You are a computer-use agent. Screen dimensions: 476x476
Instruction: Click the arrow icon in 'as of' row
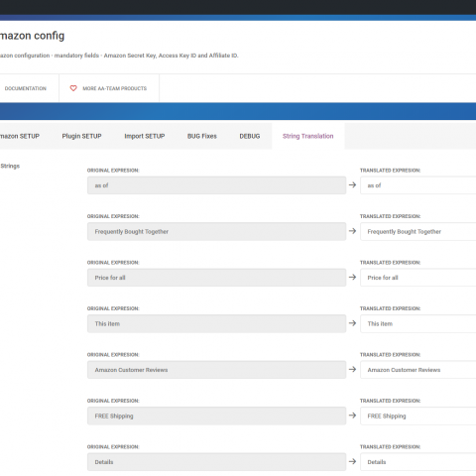[x=353, y=184]
